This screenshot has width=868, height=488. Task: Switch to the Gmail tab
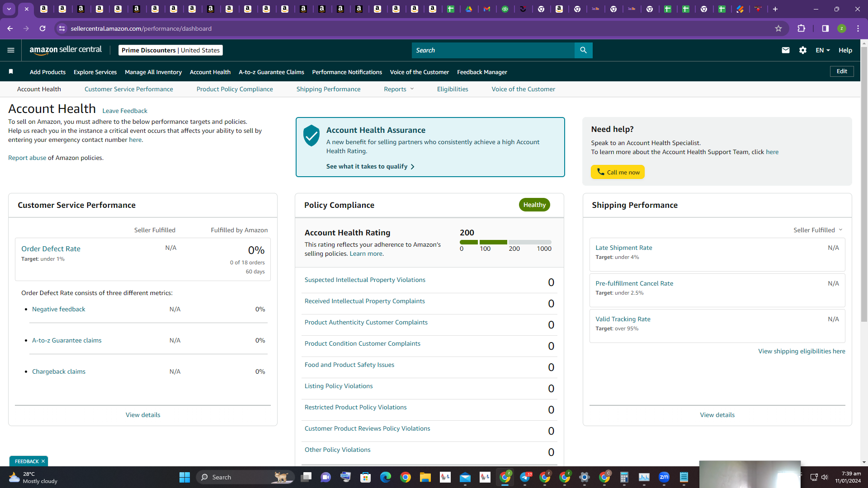[487, 9]
